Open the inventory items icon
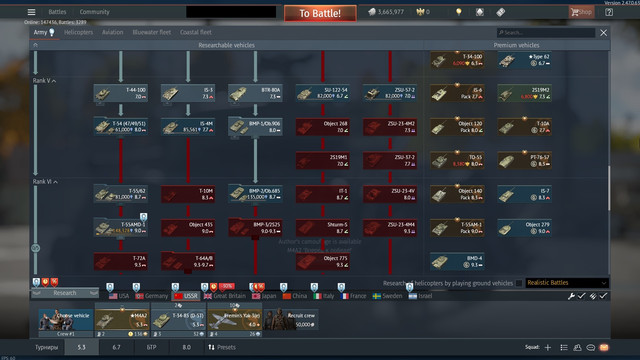 [480, 12]
